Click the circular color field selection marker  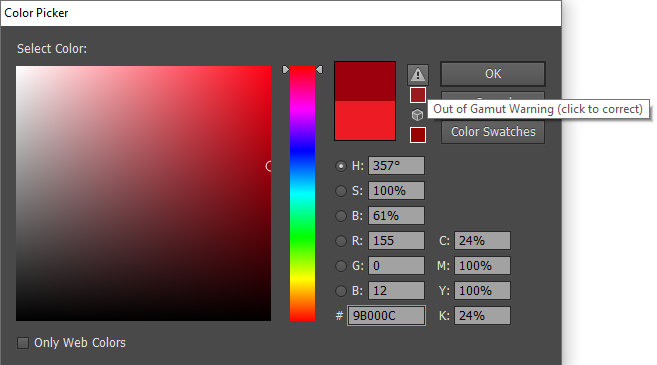click(269, 166)
